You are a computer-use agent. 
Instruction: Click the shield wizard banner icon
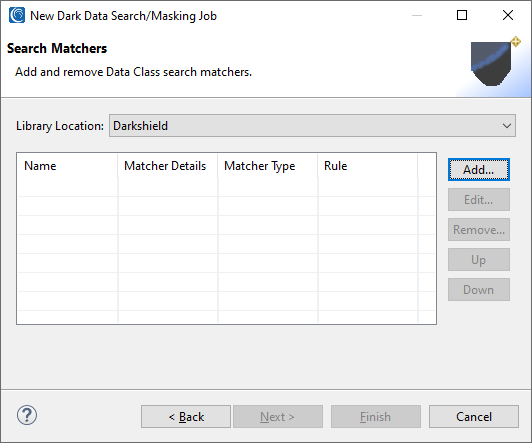pos(494,62)
